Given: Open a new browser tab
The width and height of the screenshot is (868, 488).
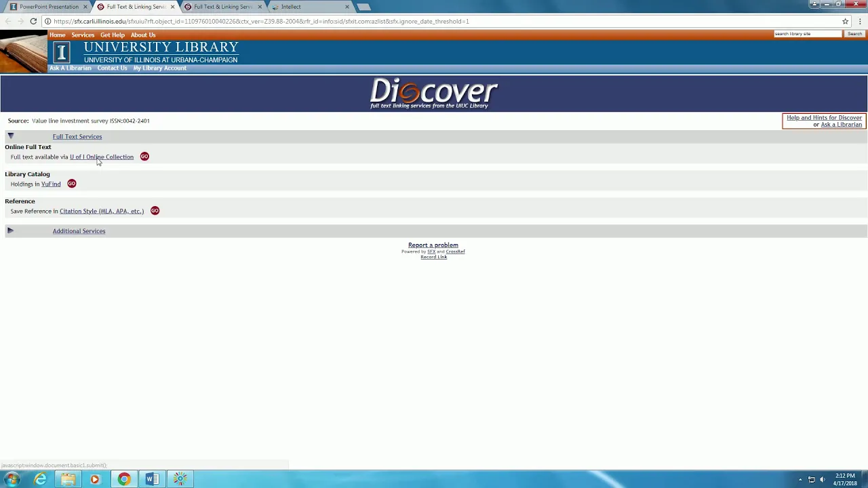Looking at the screenshot, I should point(363,7).
